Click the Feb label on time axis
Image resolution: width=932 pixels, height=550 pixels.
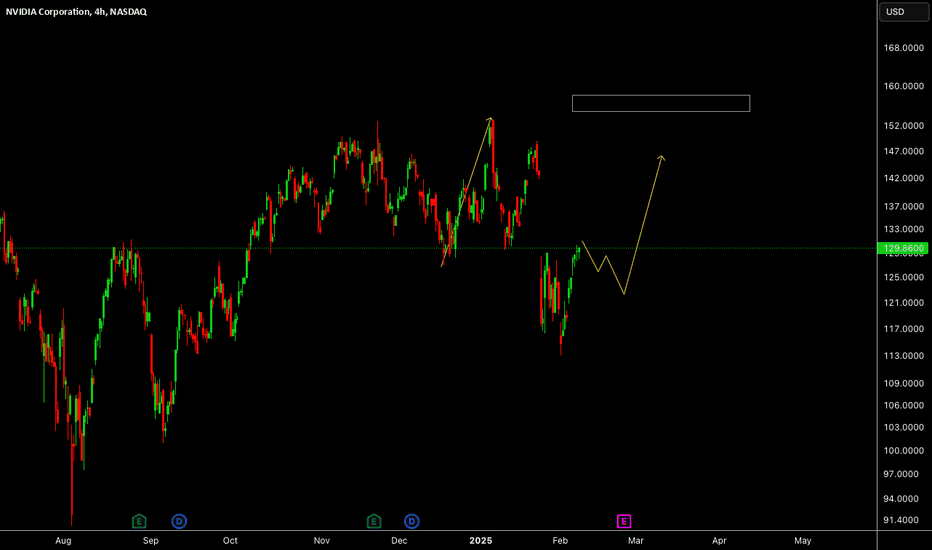pos(560,540)
